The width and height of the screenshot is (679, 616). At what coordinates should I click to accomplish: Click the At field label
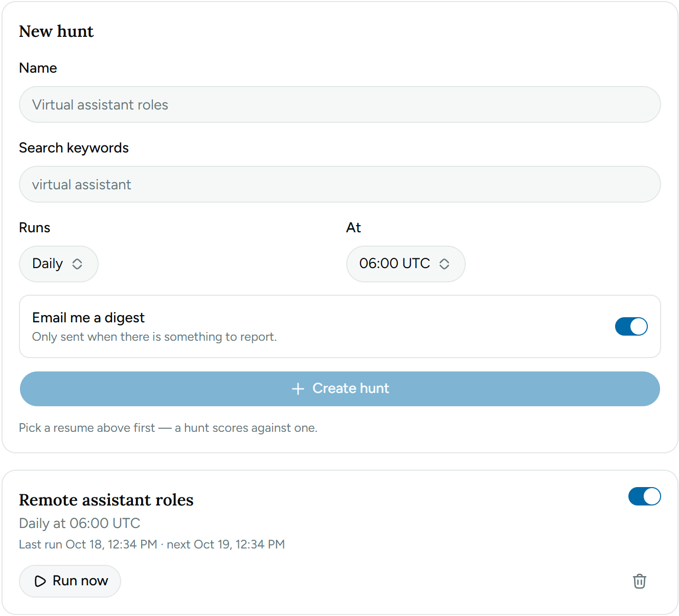click(x=353, y=228)
